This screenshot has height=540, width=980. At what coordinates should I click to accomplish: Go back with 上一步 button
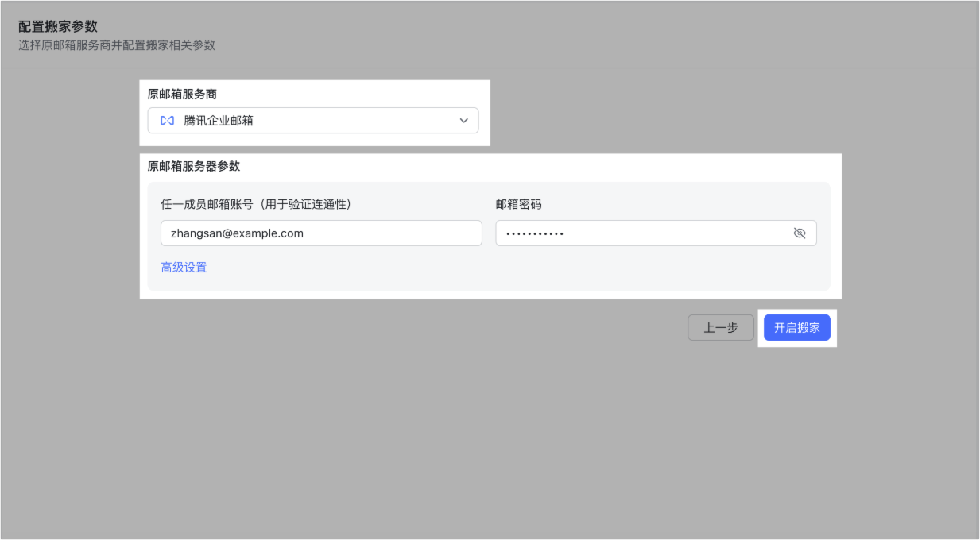(721, 327)
